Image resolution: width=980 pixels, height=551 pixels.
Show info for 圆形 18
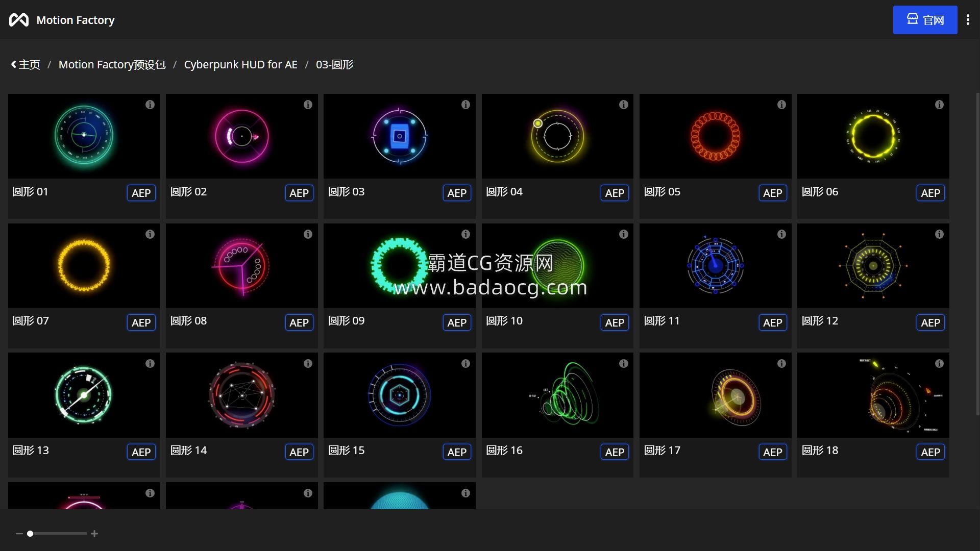pyautogui.click(x=939, y=364)
